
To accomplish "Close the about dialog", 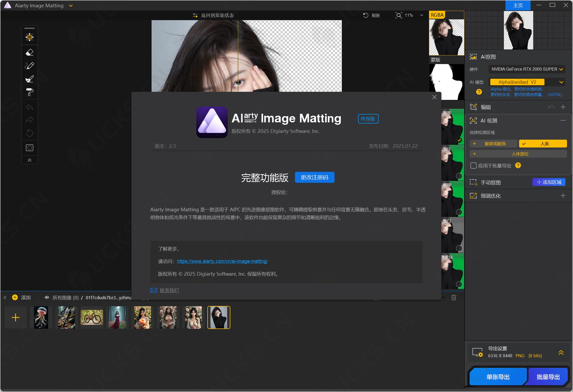I will [x=434, y=97].
